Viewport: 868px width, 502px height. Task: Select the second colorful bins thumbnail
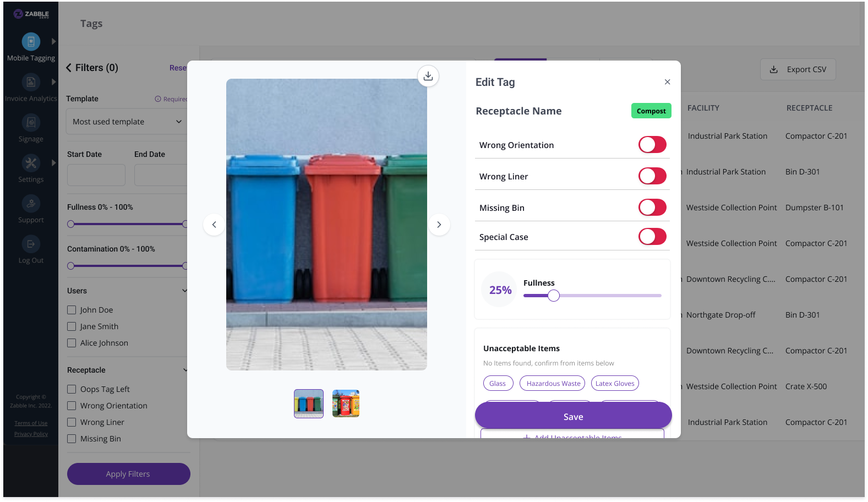[346, 403]
